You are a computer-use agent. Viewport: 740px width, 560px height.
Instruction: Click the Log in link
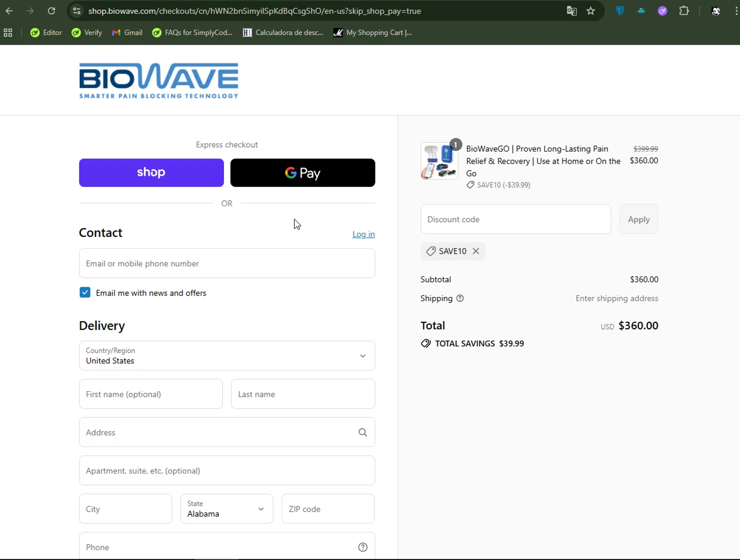click(x=364, y=234)
